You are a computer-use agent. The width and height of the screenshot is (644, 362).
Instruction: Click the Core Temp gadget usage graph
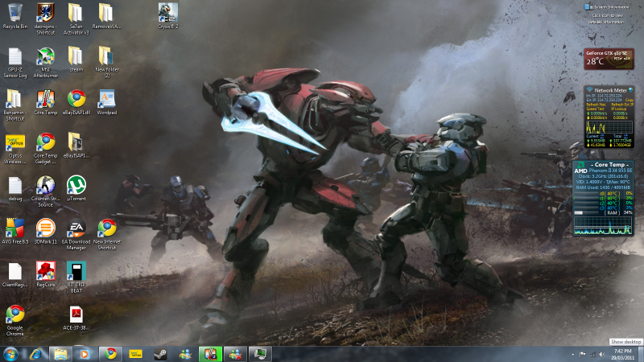[x=602, y=225]
